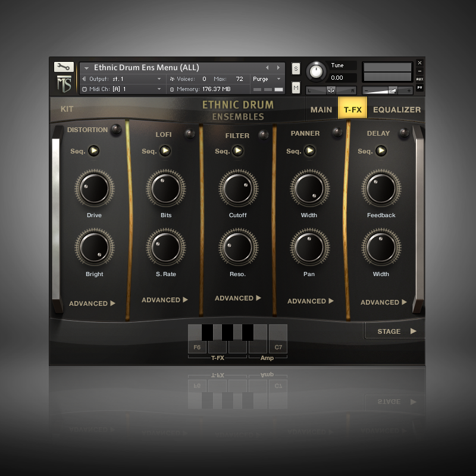Toggle the LOFI effect power button
The width and height of the screenshot is (476, 476).
click(x=190, y=133)
